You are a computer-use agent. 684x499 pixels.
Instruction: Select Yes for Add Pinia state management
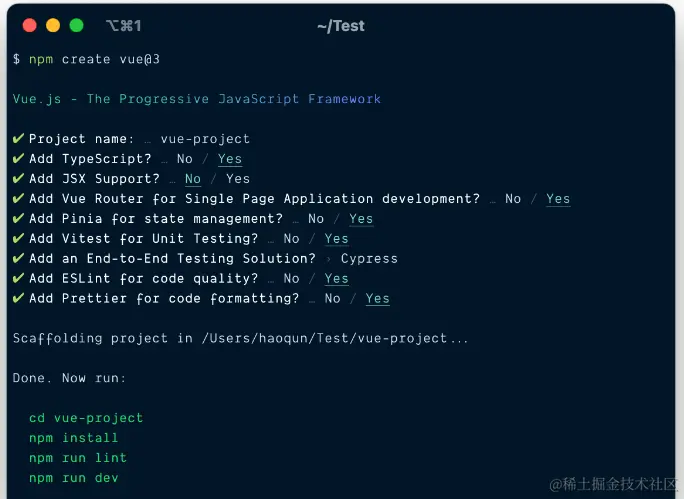tap(361, 219)
